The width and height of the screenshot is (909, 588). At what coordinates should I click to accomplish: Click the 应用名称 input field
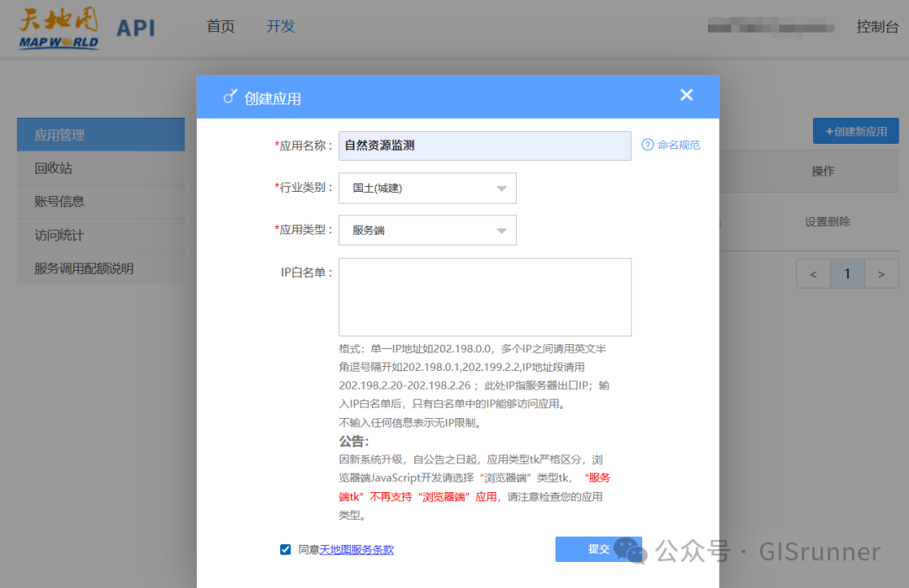[485, 146]
